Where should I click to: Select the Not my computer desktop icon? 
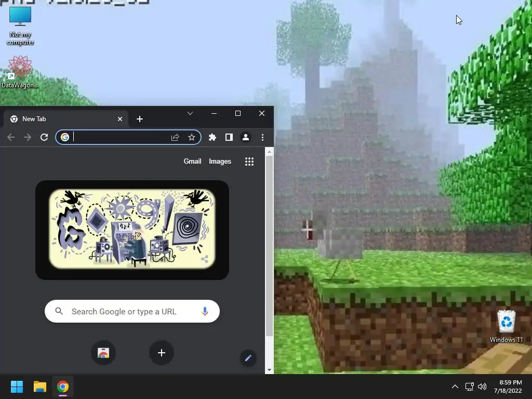coord(20,26)
